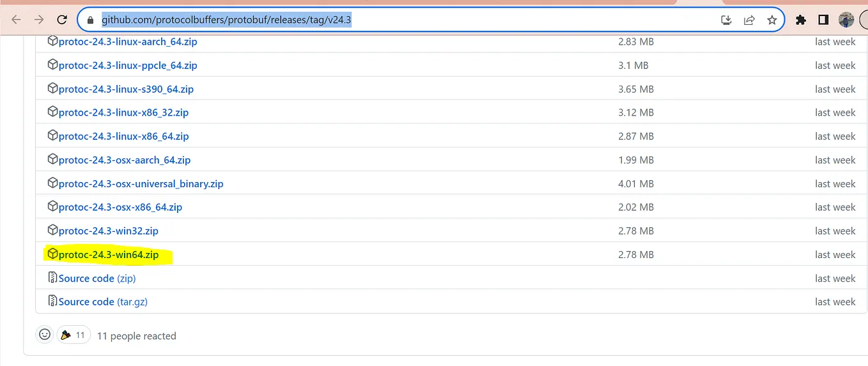Click the 2.83 MB size value
Screen dimensions: 868x366
(636, 42)
